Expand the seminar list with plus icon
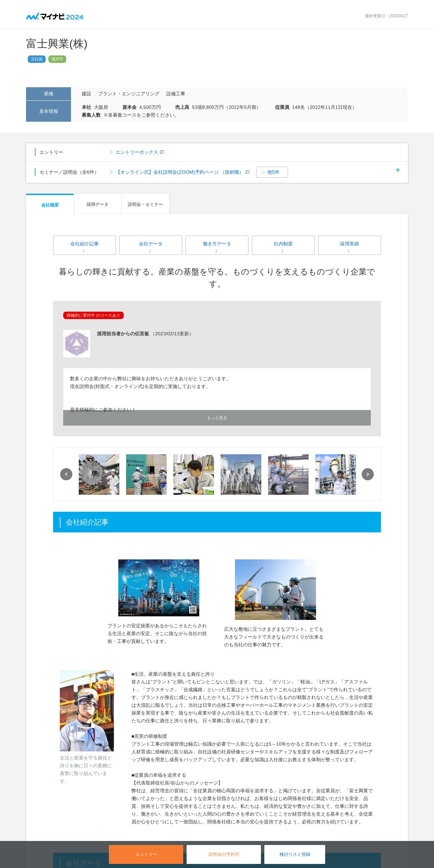The width and height of the screenshot is (434, 868). point(398,170)
